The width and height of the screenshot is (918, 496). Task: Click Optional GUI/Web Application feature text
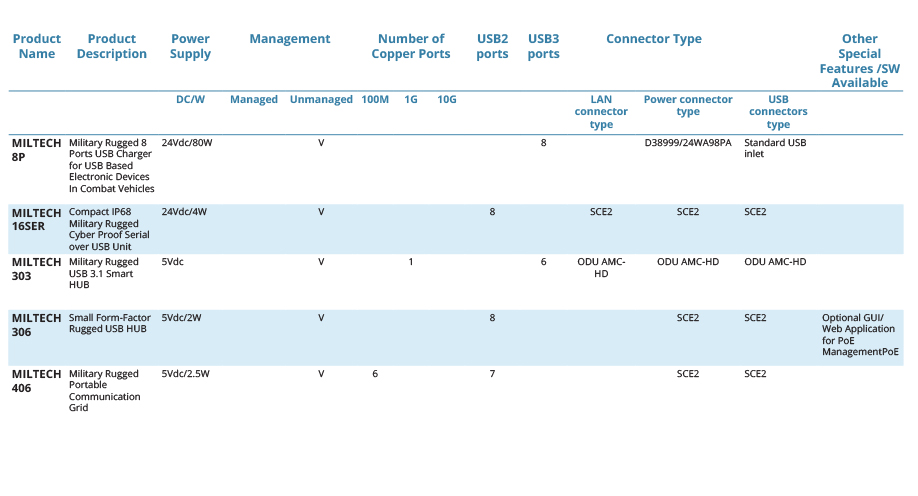[860, 335]
